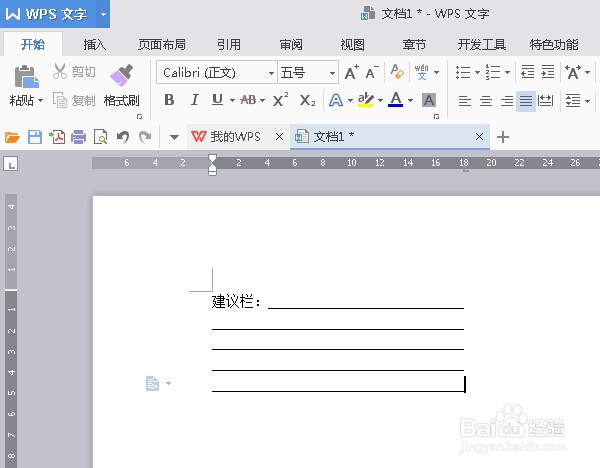Click the paragraph layout icon beside text
600x468 pixels.
coord(152,383)
